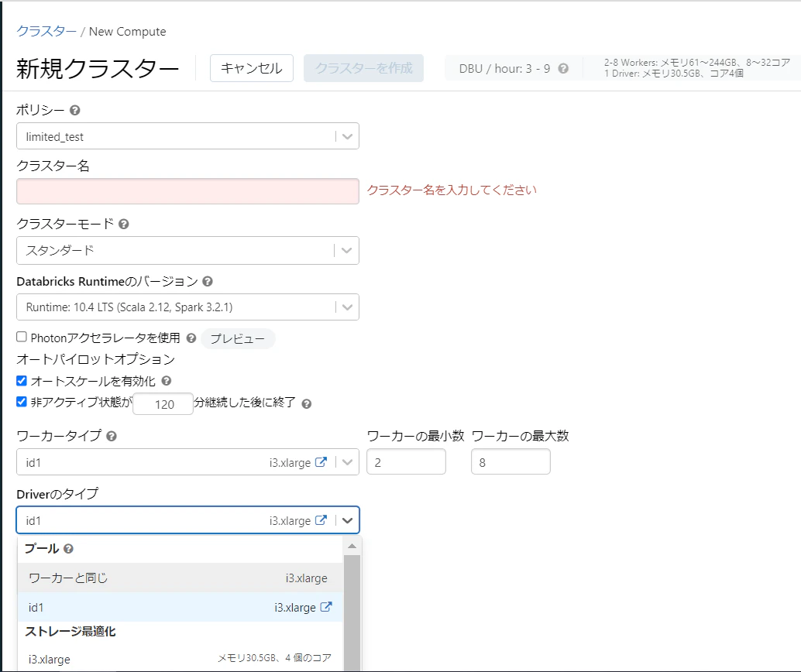Show inactivity termination help icon

click(x=307, y=404)
